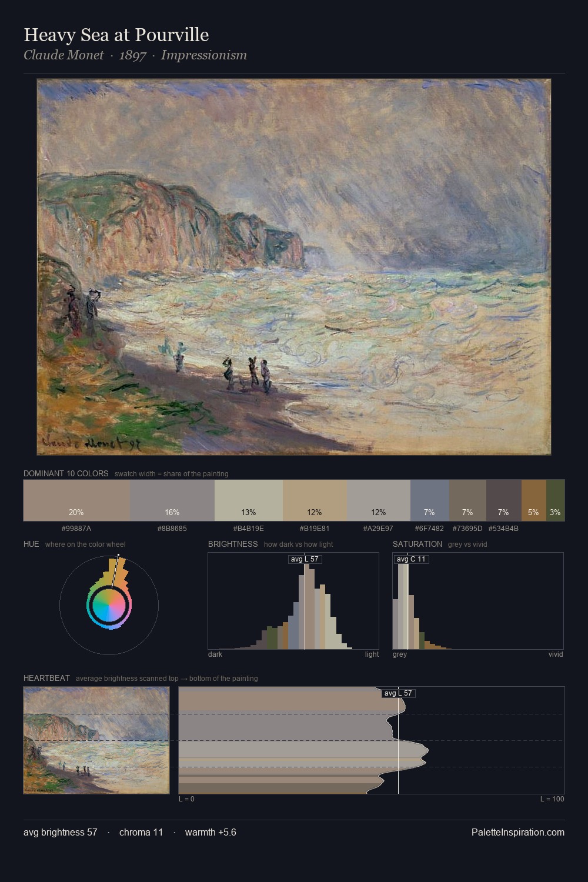Click the hex label "#B19E81"
This screenshot has width=588, height=882.
point(315,529)
